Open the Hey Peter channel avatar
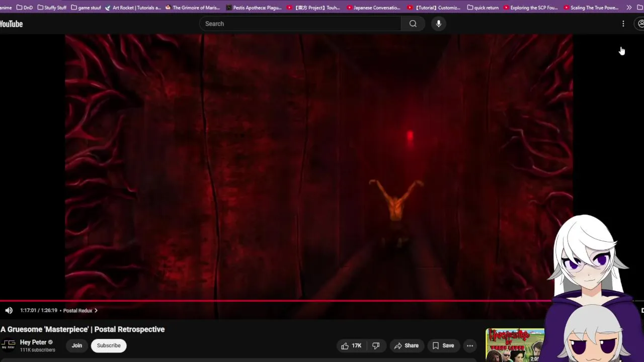The image size is (644, 362). point(8,345)
